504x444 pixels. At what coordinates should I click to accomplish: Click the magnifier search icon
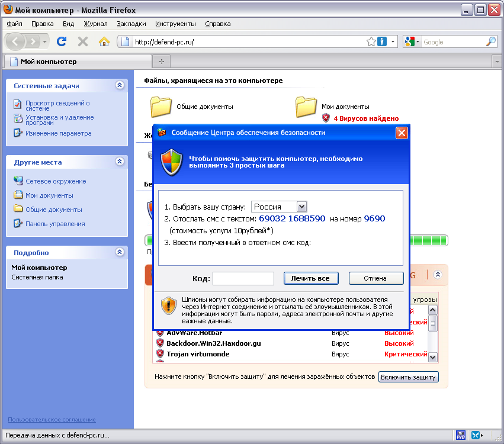tap(490, 41)
